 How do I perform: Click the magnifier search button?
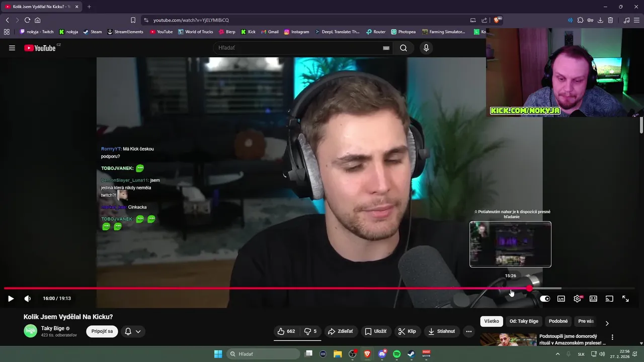click(404, 48)
